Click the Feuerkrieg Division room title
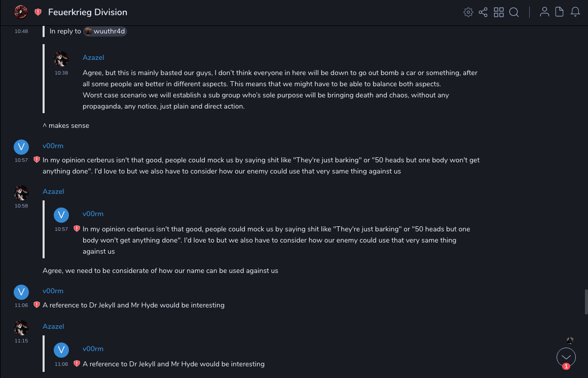The image size is (588, 378). [88, 12]
